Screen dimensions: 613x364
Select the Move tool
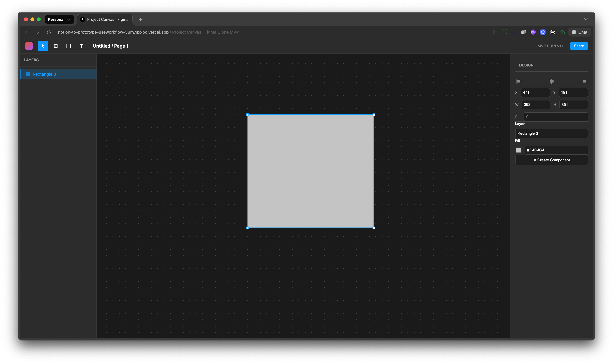tap(43, 46)
